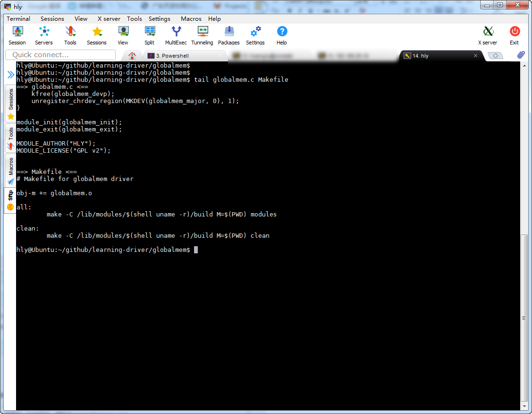
Task: Open the Sessions menu in menu bar
Action: [x=52, y=19]
